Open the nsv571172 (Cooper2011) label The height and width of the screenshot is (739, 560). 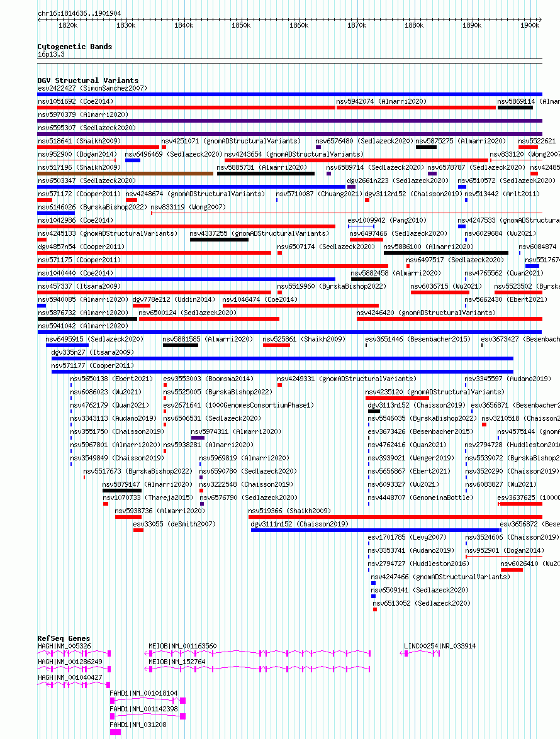point(79,194)
